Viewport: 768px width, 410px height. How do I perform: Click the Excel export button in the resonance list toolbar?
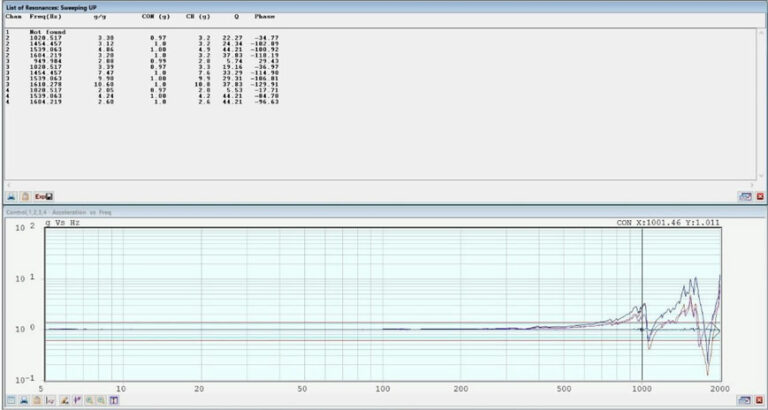click(44, 196)
